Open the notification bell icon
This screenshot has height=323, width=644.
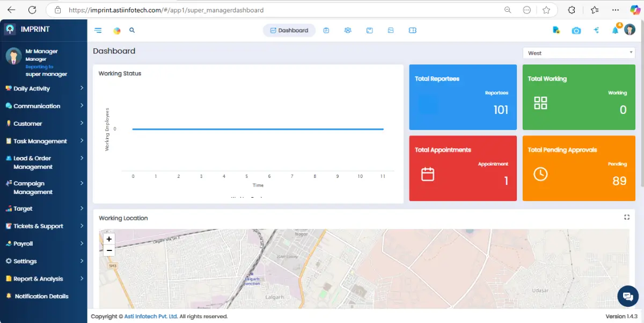pos(615,31)
